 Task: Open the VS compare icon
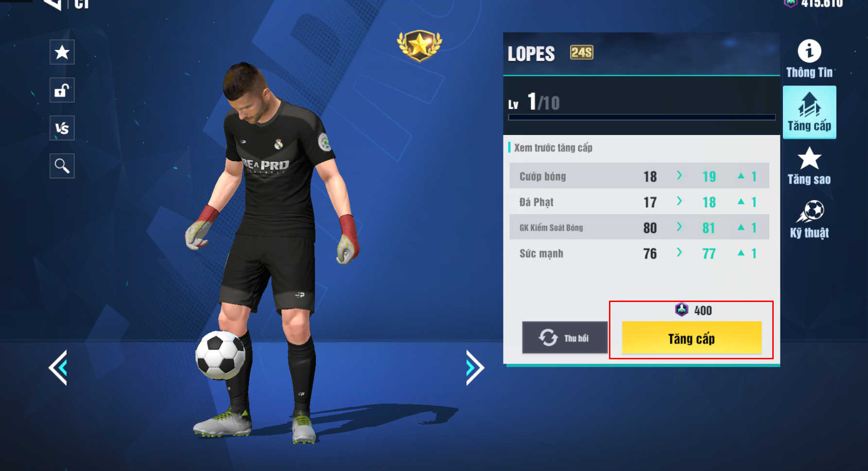pos(62,128)
